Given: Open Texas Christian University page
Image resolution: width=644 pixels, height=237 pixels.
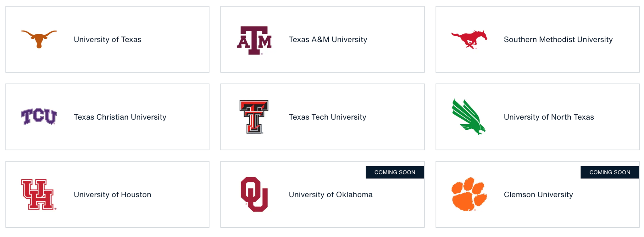Looking at the screenshot, I should (120, 117).
